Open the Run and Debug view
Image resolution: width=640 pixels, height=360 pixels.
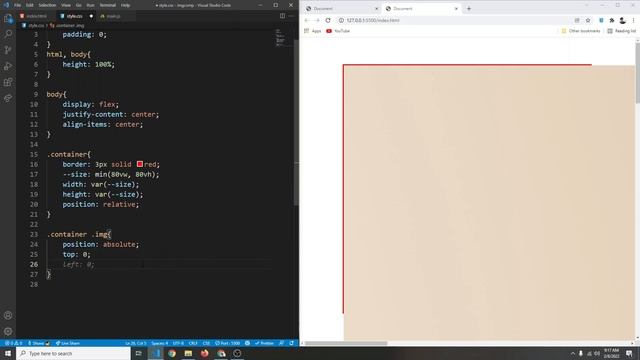[8, 66]
